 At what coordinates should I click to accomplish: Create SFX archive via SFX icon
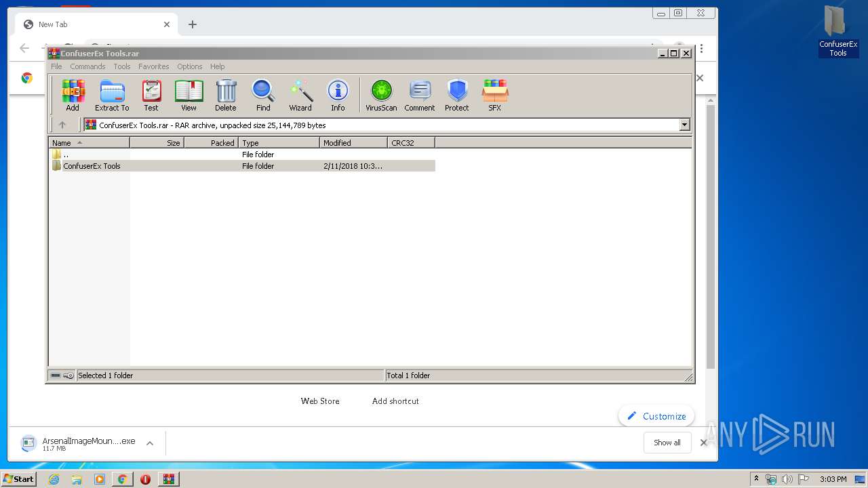tap(495, 95)
